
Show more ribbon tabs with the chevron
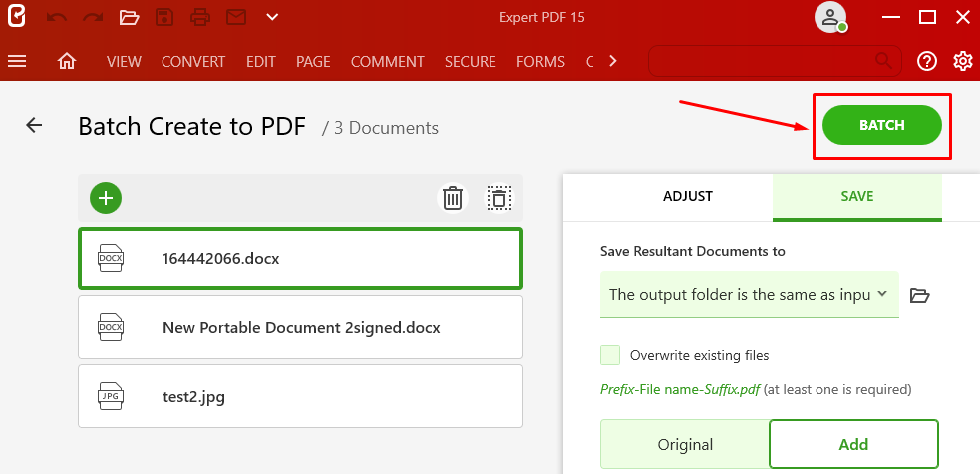click(x=613, y=61)
